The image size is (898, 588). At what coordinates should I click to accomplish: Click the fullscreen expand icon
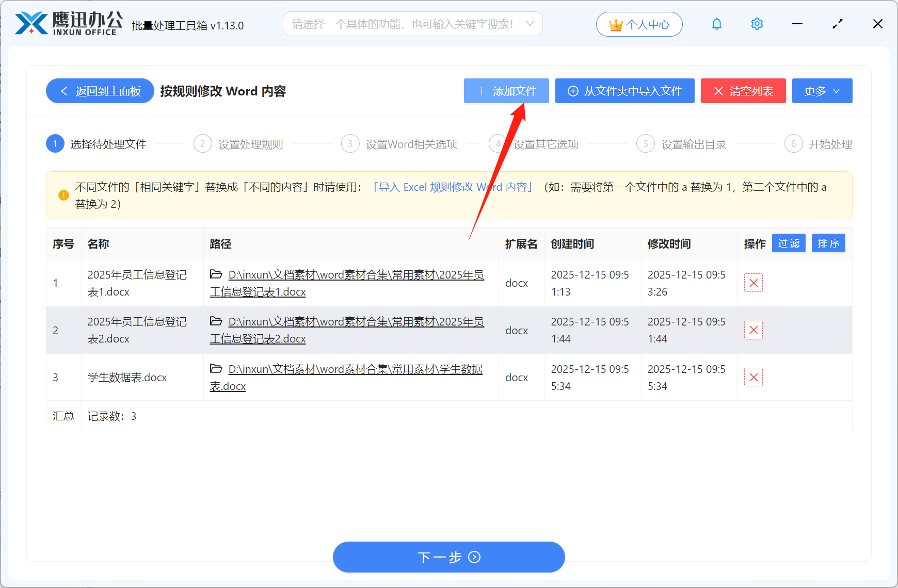click(x=837, y=24)
